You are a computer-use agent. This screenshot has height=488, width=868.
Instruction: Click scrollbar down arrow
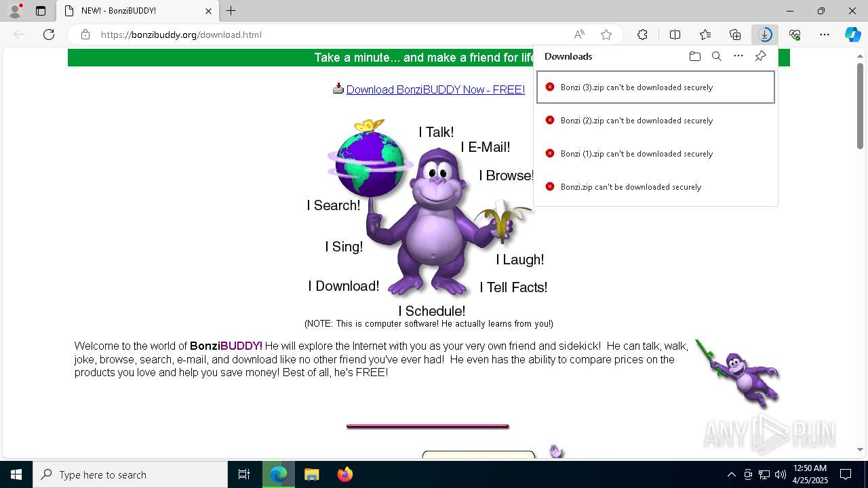pos(860,449)
